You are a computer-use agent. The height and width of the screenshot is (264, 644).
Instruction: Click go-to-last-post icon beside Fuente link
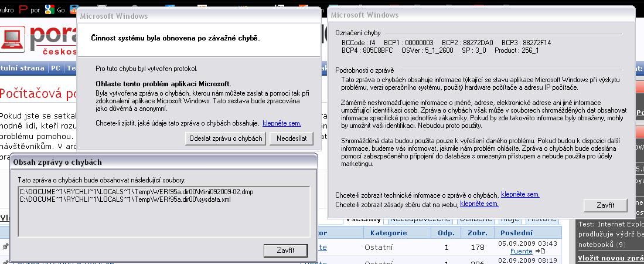[x=540, y=251]
